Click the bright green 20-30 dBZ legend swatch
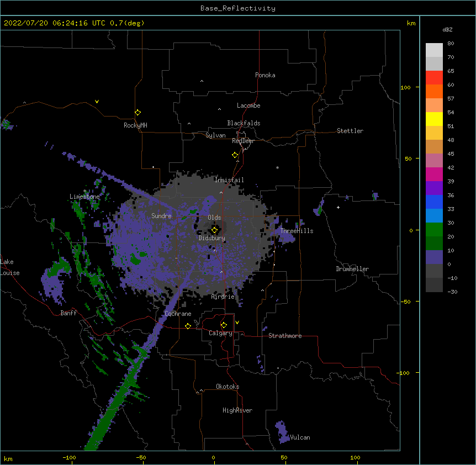The width and height of the screenshot is (476, 465). point(434,230)
